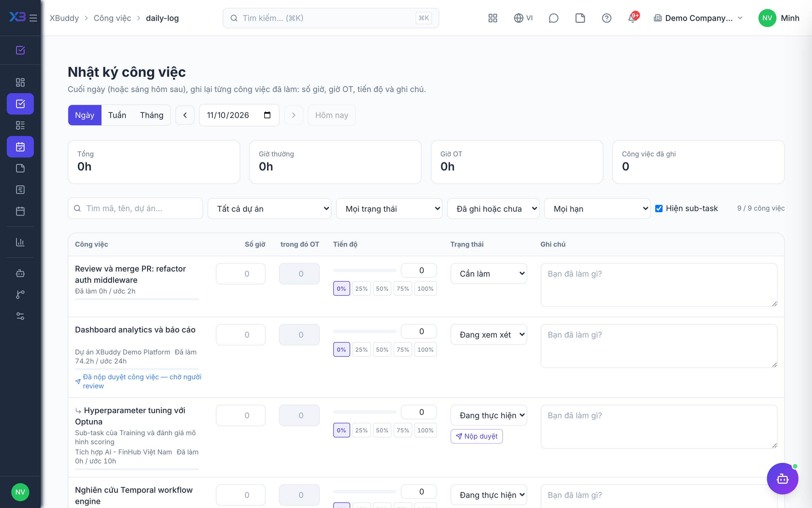Open the apps grid icon in header

493,18
